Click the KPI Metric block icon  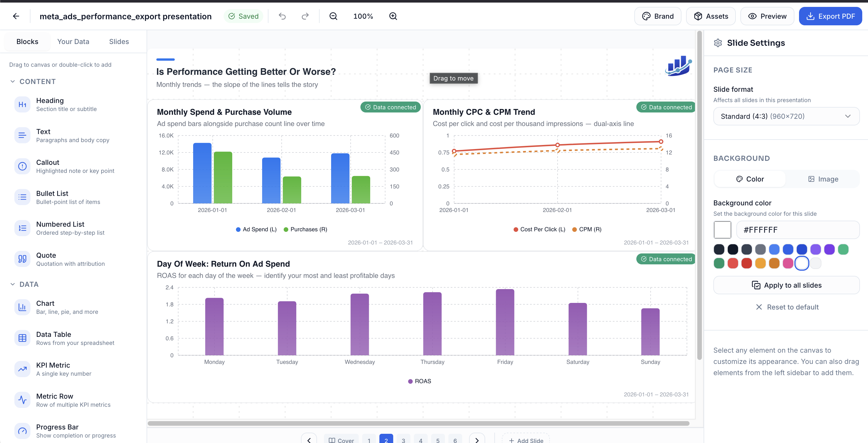coord(22,369)
